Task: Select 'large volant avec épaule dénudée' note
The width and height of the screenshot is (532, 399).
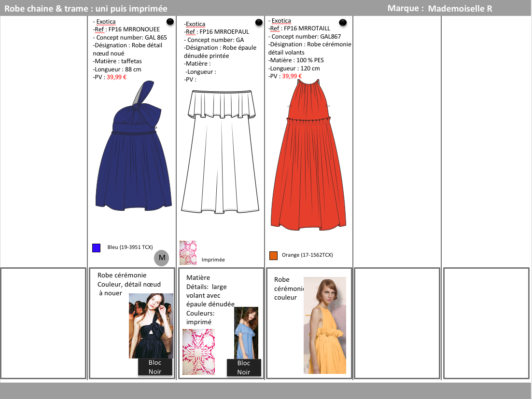Action: click(210, 296)
